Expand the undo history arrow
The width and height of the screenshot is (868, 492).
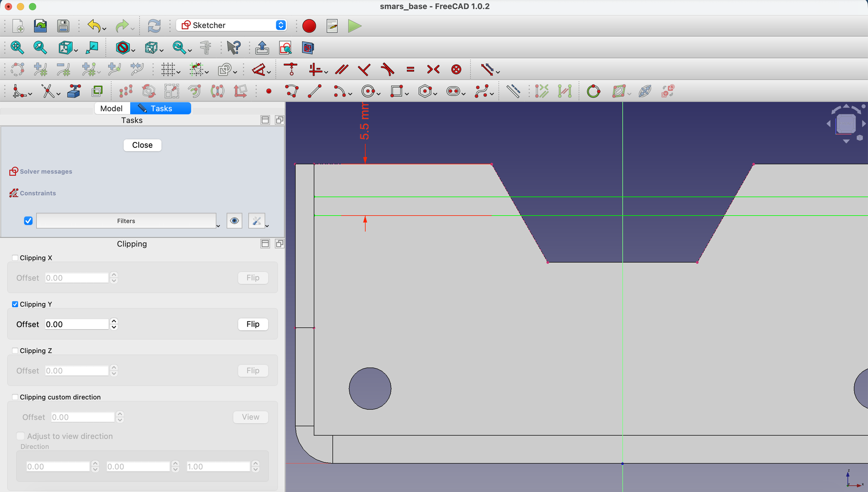coord(104,29)
